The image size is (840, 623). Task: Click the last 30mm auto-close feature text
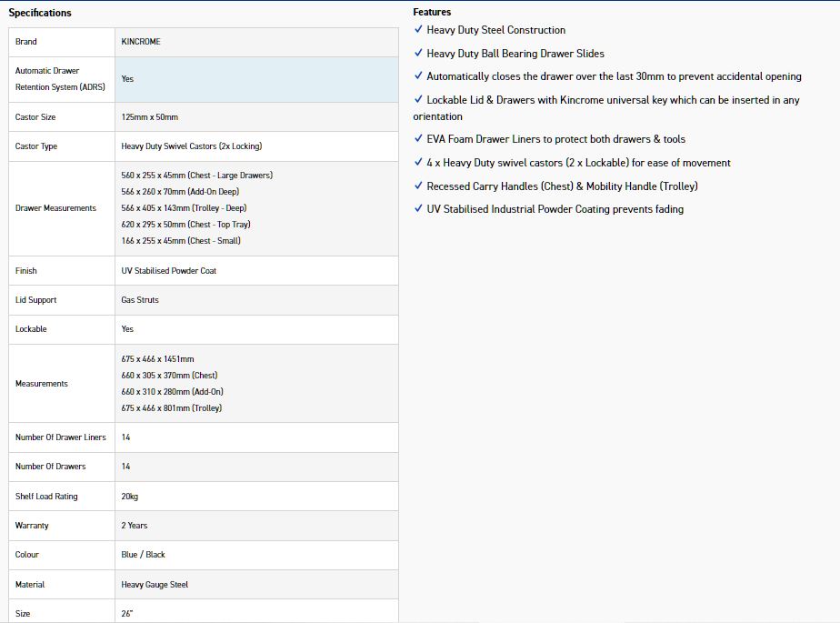(x=614, y=76)
